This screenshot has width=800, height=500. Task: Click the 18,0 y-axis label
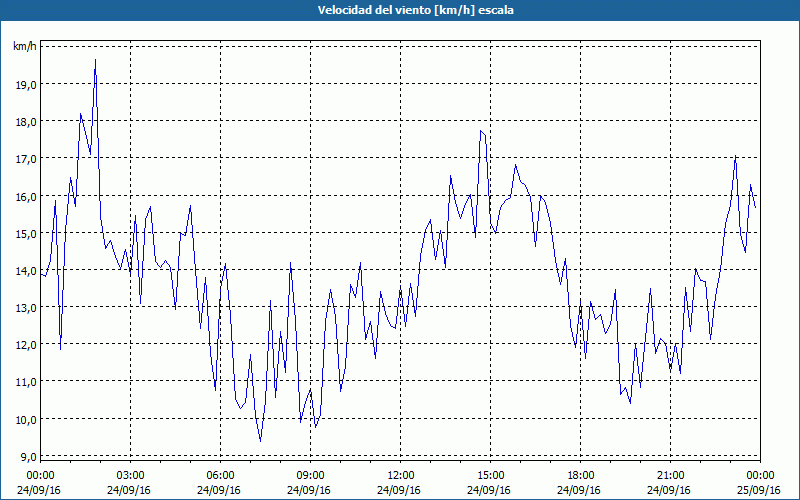(x=27, y=122)
